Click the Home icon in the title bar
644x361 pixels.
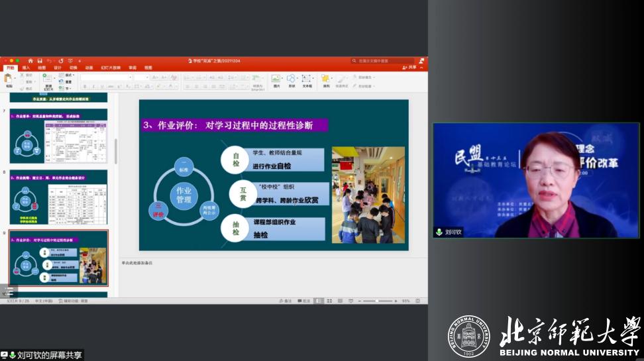pyautogui.click(x=30, y=61)
